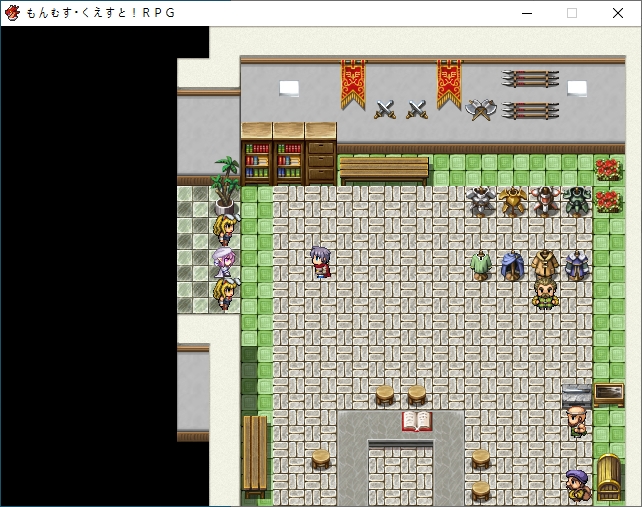Image resolution: width=642 pixels, height=507 pixels.
Task: Click the stool left of the counter
Action: [x=321, y=459]
